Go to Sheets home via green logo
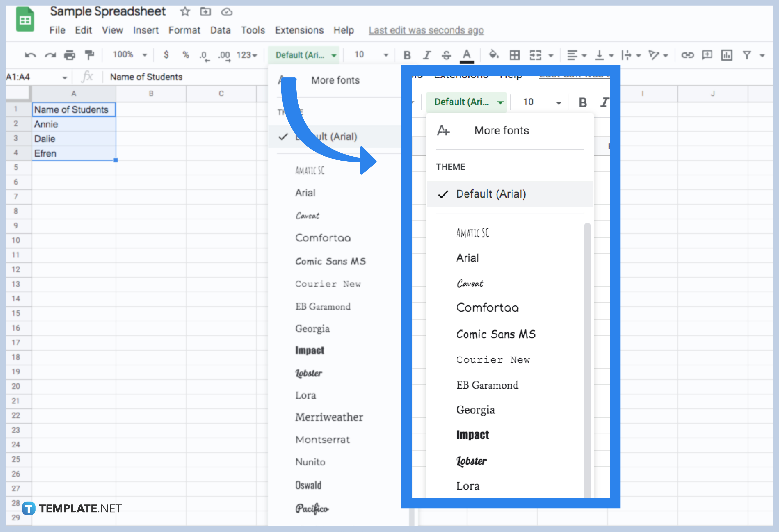The image size is (779, 532). pos(25,20)
